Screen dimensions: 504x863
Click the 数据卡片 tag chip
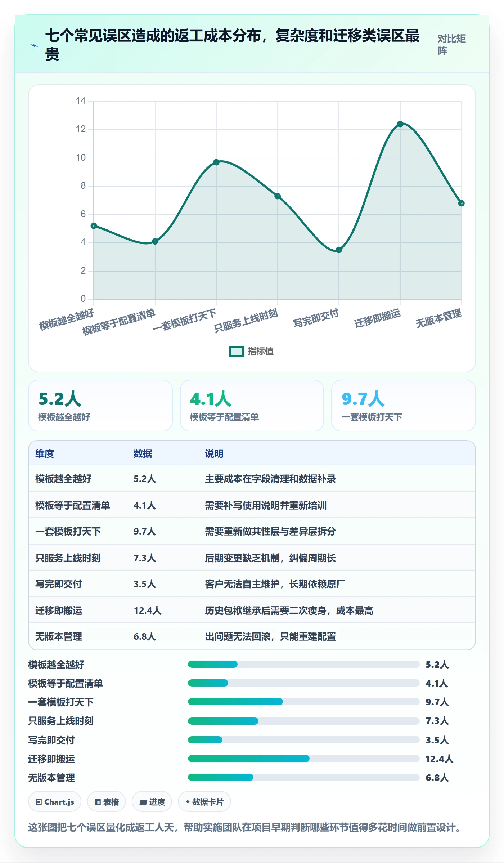tap(204, 802)
